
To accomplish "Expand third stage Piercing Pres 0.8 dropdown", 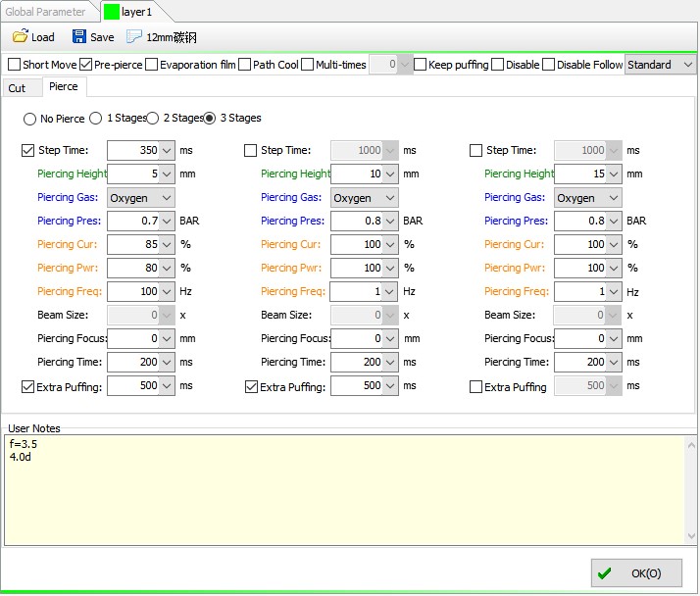I will click(x=614, y=221).
